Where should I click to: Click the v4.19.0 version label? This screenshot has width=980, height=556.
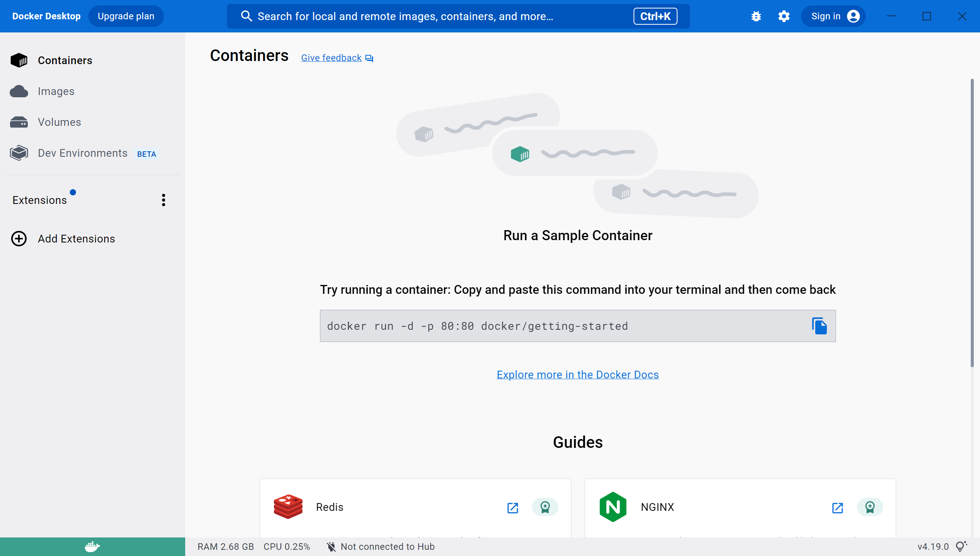point(933,547)
